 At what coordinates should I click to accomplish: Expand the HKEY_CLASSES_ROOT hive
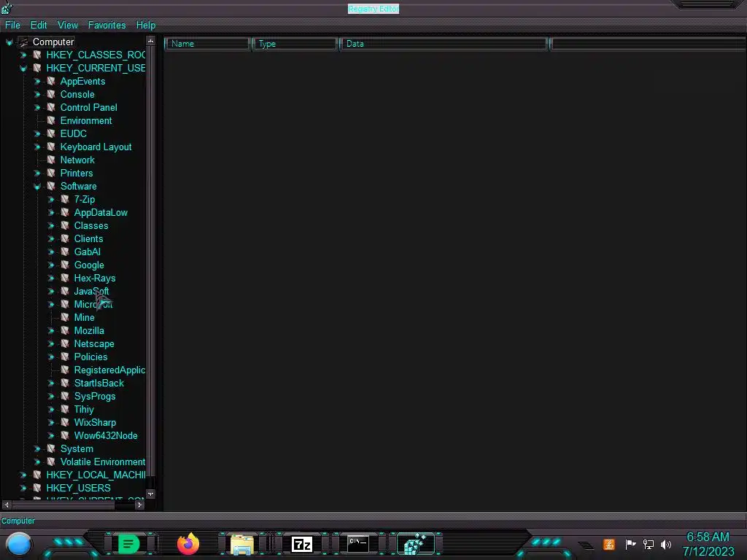pyautogui.click(x=23, y=55)
